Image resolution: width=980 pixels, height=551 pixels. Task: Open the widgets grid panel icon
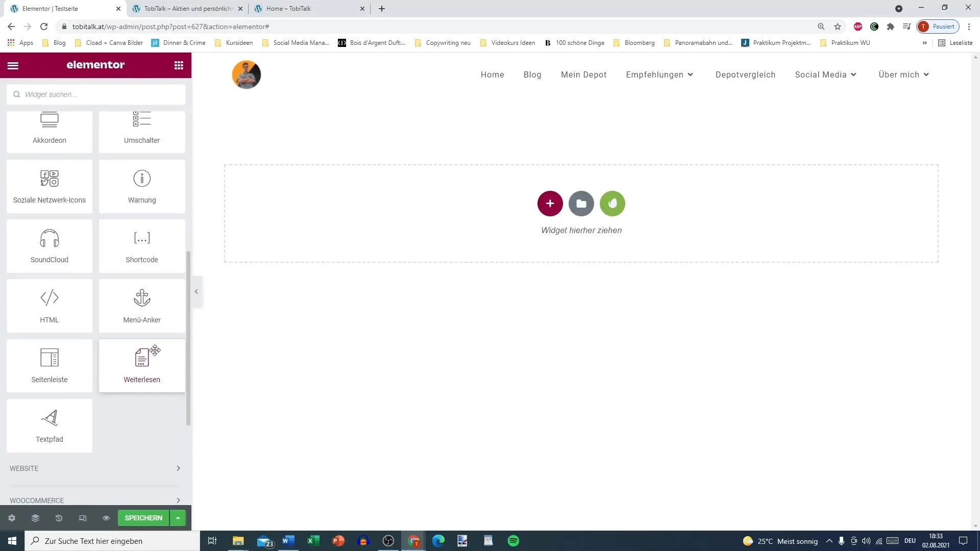[x=179, y=65]
